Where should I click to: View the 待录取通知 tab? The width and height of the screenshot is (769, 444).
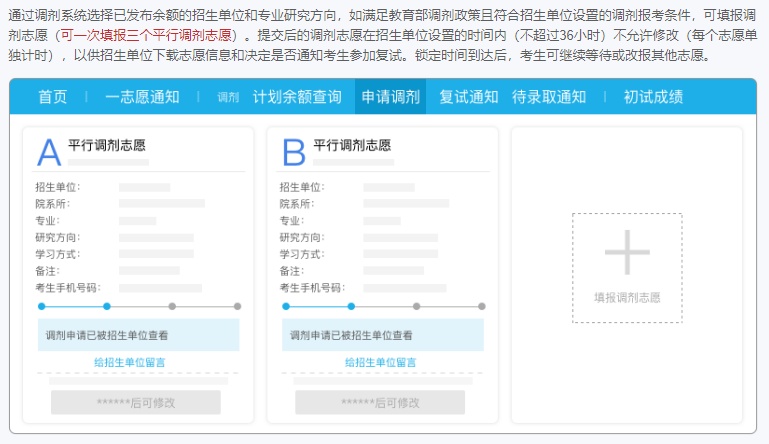tap(549, 97)
